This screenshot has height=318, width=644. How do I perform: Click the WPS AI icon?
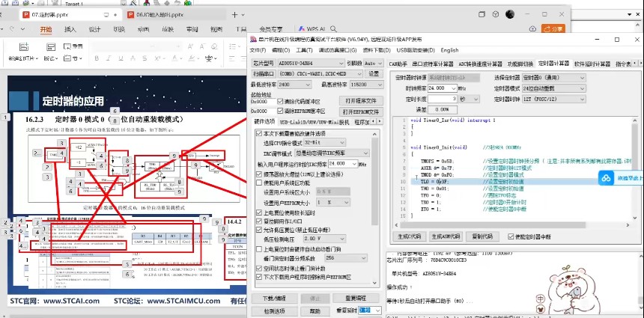312,29
